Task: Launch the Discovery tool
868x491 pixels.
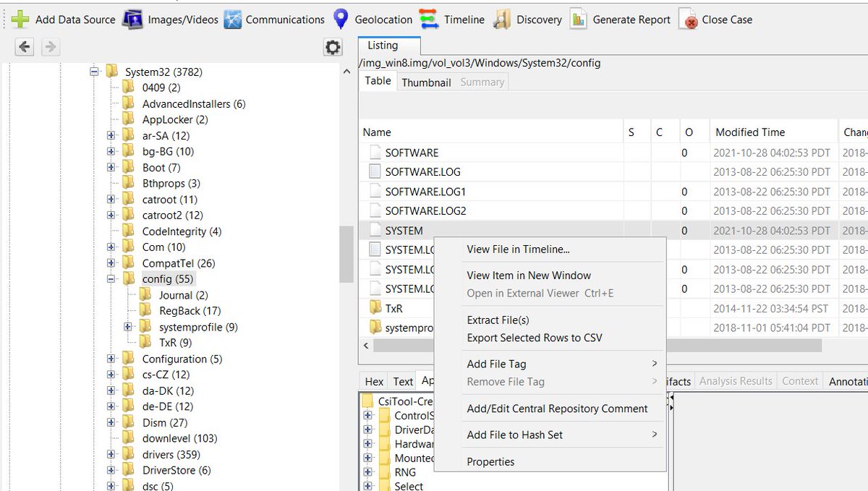Action: [x=527, y=20]
